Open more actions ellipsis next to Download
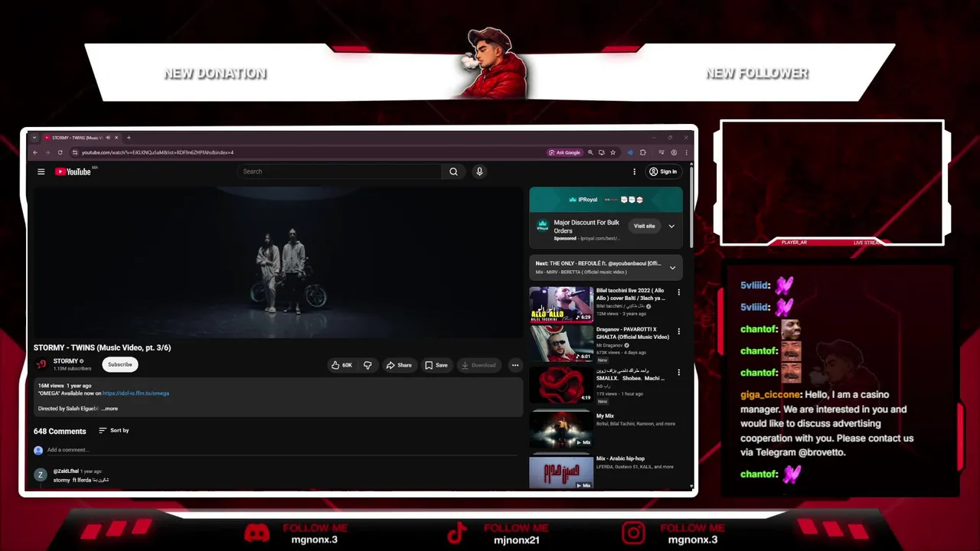 click(515, 365)
